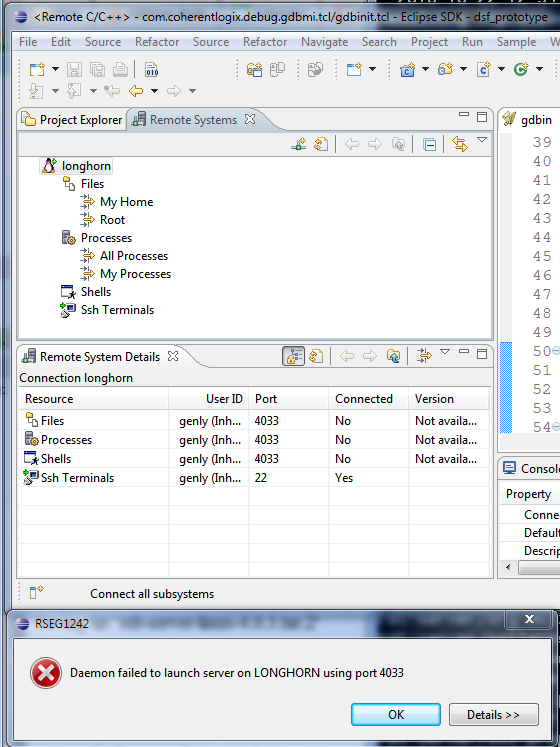Open the Sample menu
The image size is (560, 747).
tap(517, 42)
